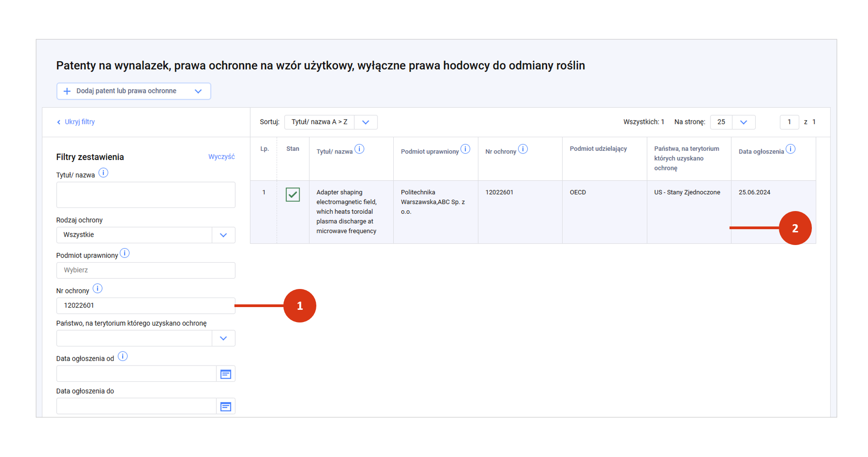Click info icon next to Tytuł/ nazwa filter label
The image size is (868, 457).
103,173
